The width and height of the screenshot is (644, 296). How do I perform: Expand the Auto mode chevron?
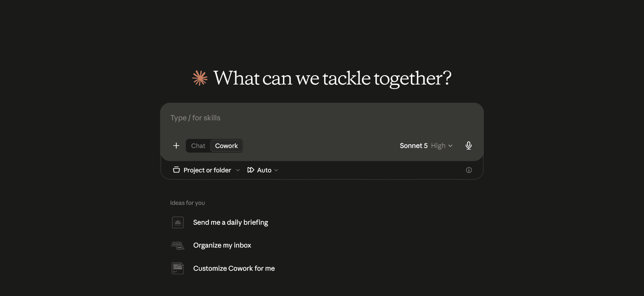click(x=276, y=170)
